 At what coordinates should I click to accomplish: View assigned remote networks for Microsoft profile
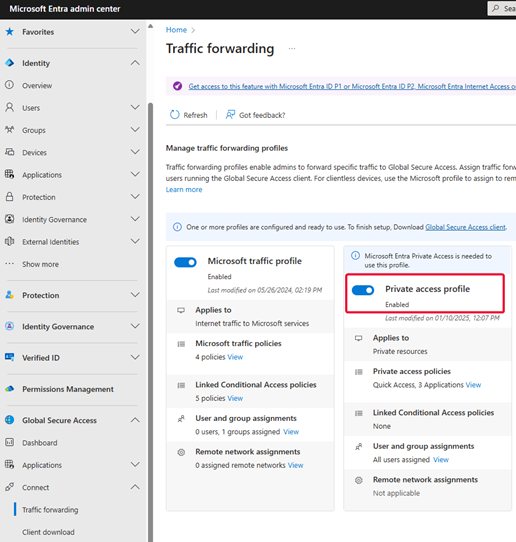click(x=295, y=465)
